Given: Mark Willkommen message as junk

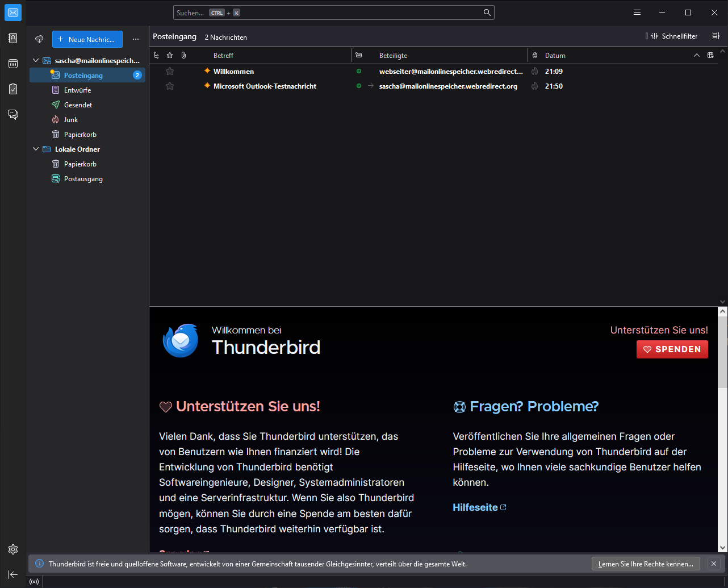Looking at the screenshot, I should coord(534,72).
